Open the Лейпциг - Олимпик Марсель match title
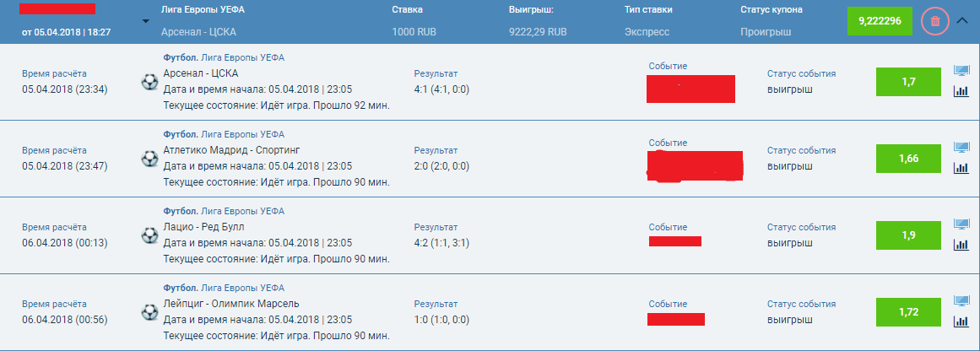980x351 pixels. pyautogui.click(x=230, y=304)
